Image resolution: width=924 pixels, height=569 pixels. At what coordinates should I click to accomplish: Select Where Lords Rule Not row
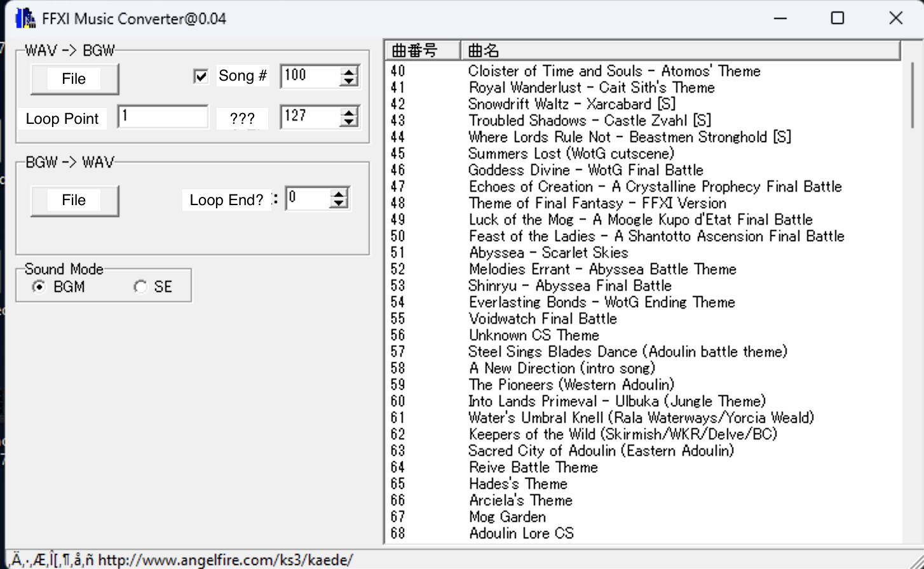644,137
